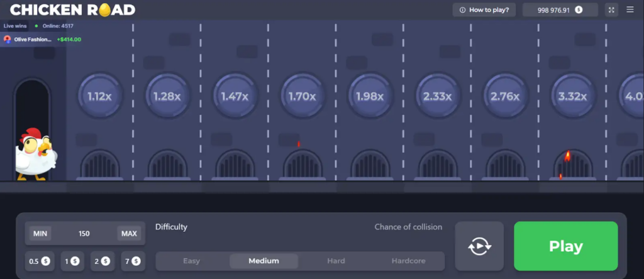Click the 1.28x multiplier manhole
The width and height of the screenshot is (644, 279).
click(x=167, y=96)
